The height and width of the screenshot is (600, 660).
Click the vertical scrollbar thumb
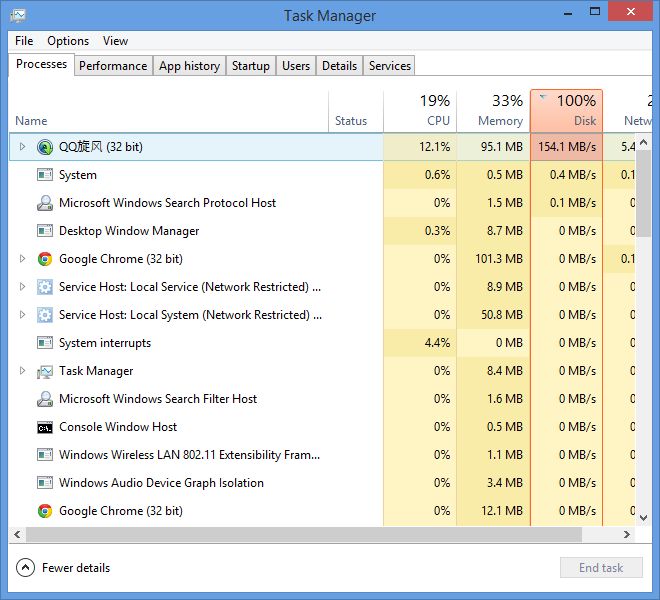pos(644,194)
